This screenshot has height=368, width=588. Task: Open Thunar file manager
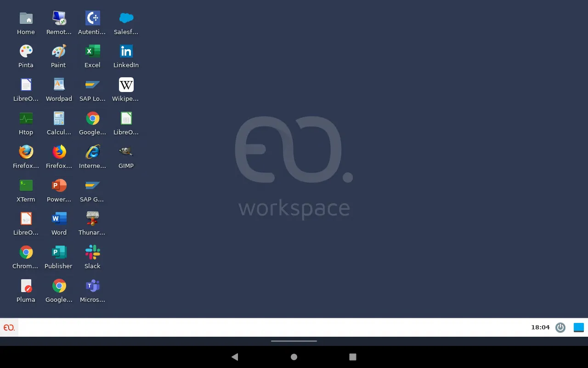92,219
